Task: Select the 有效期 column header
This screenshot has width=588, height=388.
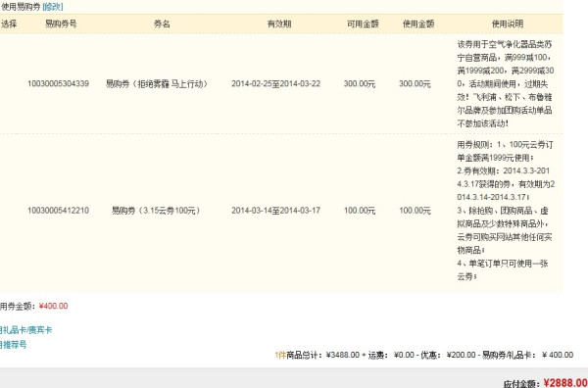Action: [279, 24]
